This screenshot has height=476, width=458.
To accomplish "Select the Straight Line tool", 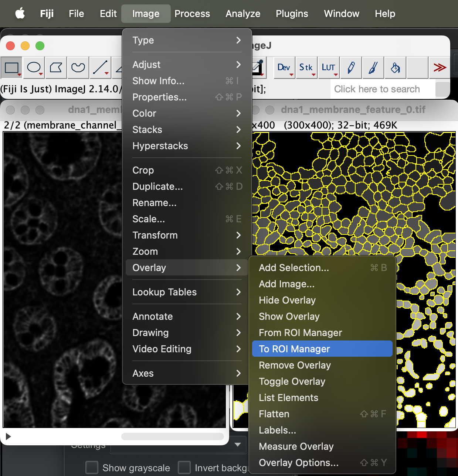I will coord(100,68).
